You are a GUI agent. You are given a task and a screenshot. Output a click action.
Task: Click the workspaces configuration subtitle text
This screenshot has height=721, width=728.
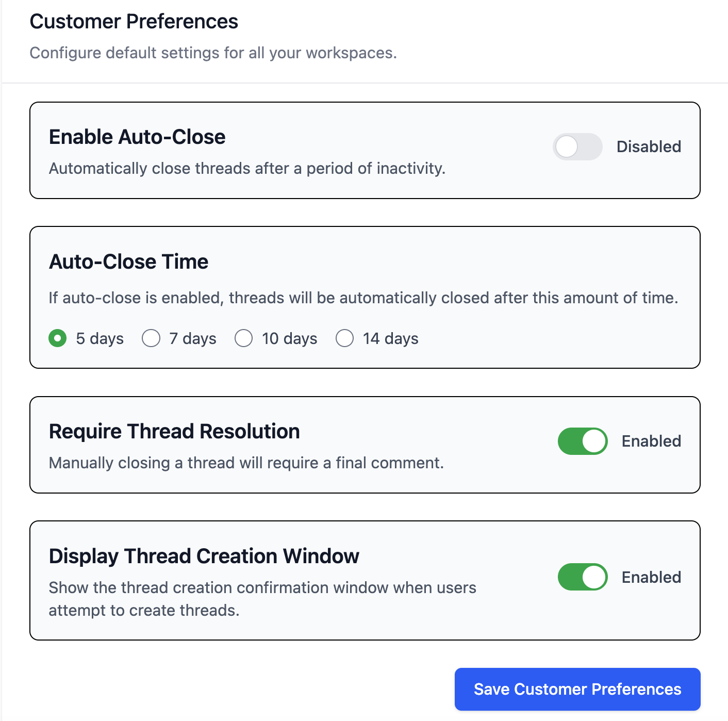[214, 53]
